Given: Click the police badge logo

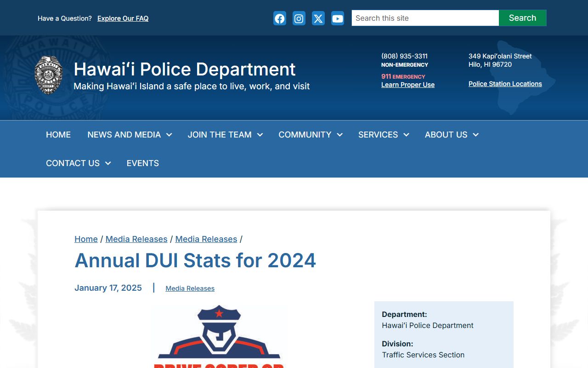Looking at the screenshot, I should 49,75.
